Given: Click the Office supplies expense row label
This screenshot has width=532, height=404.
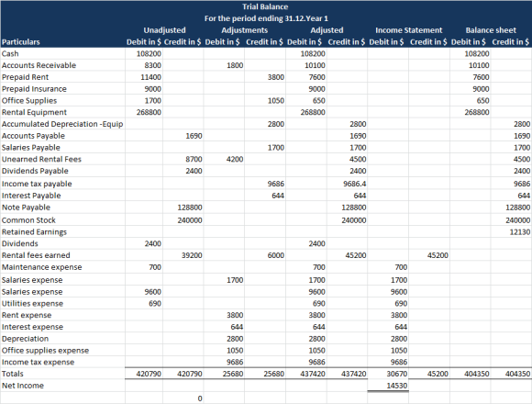Looking at the screenshot, I should point(45,351).
